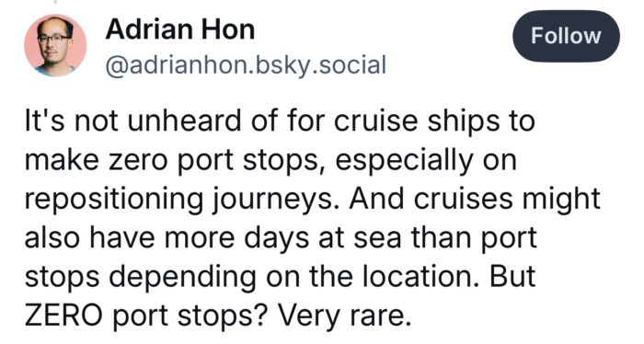This screenshot has width=644, height=344.
Task: Click the words 'make zero' in the post
Action: (97, 161)
